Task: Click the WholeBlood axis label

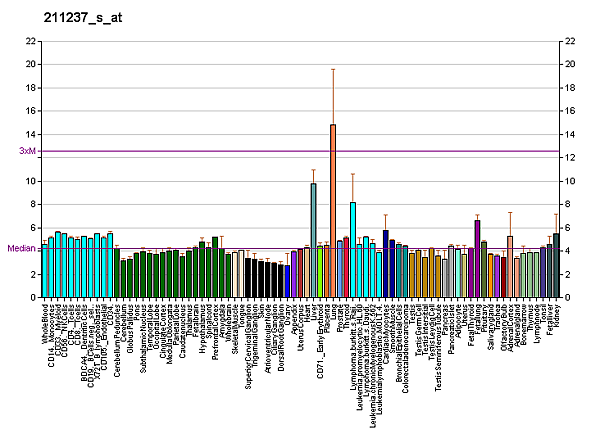Action: [x=46, y=326]
